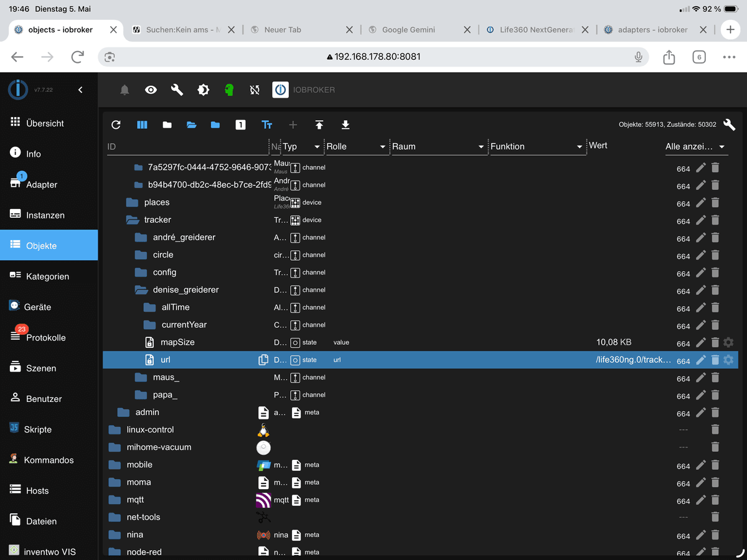This screenshot has height=560, width=747.
Task: Switch theme with brightness icon
Action: (x=203, y=90)
